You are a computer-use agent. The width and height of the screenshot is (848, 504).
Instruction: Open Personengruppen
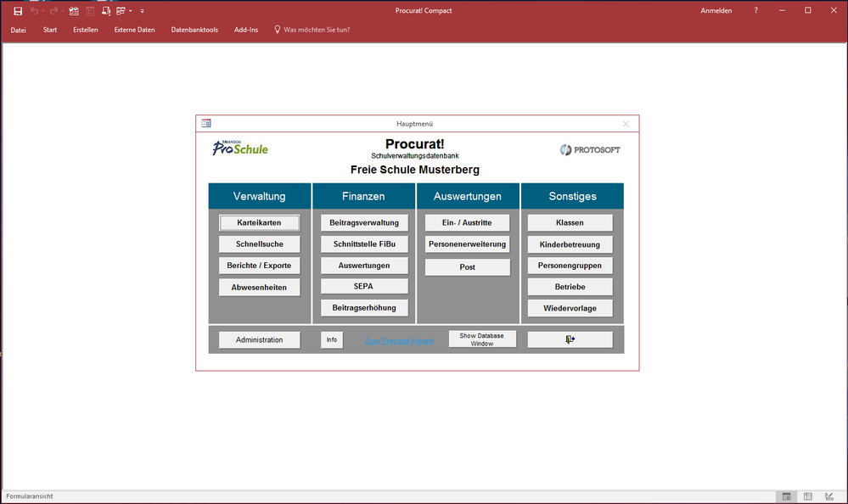[570, 266]
